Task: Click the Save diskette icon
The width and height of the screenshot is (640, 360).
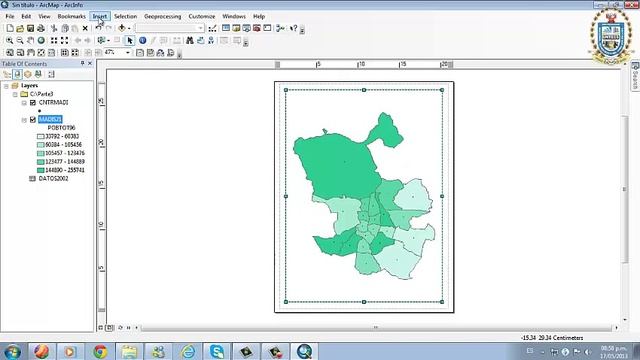Action: 30,28
